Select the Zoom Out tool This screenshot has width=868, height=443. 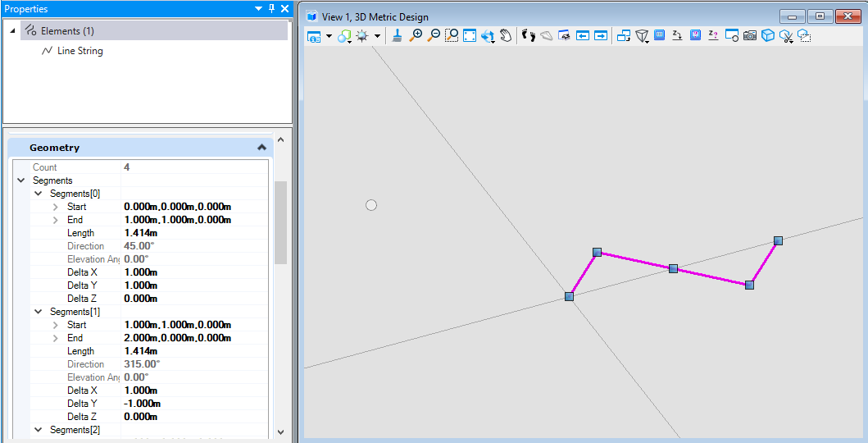(x=434, y=36)
